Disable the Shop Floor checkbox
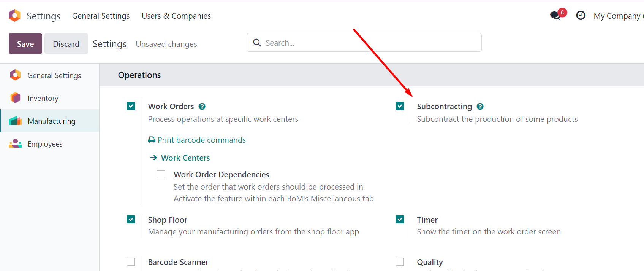This screenshot has height=271, width=644. click(131, 220)
